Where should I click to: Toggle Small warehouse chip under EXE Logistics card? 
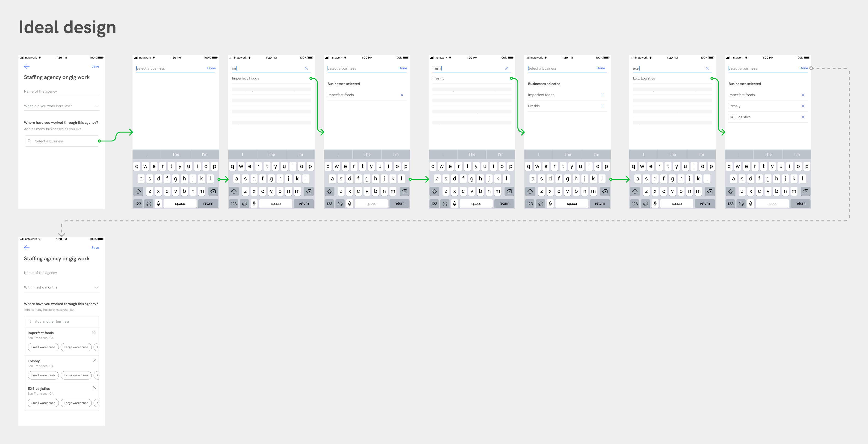43,403
